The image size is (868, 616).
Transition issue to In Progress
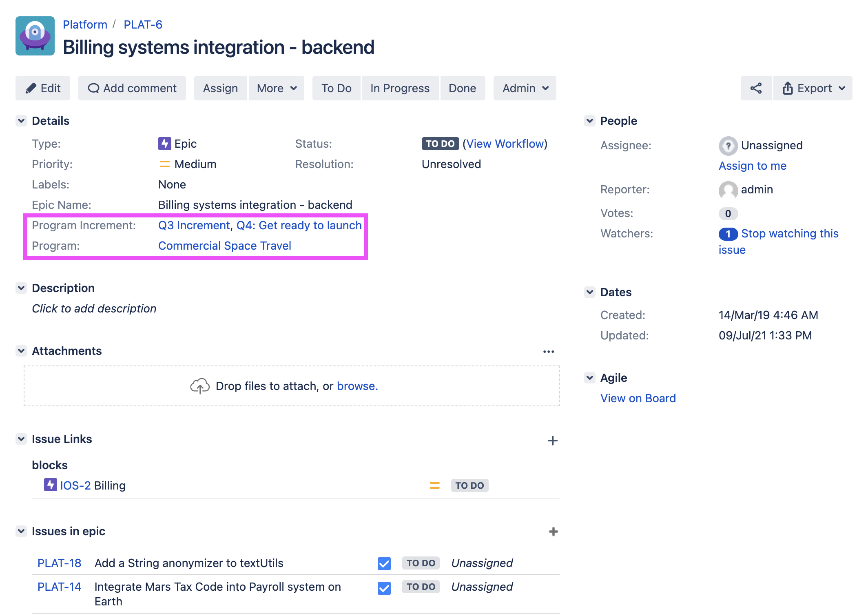point(400,88)
